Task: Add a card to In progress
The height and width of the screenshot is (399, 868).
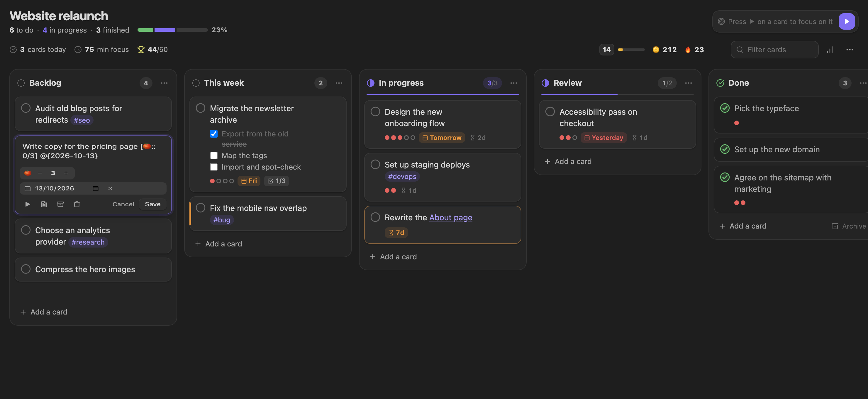Action: [393, 257]
